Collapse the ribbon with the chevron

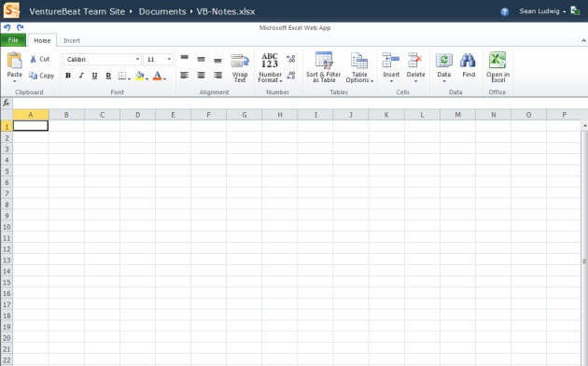(x=583, y=40)
